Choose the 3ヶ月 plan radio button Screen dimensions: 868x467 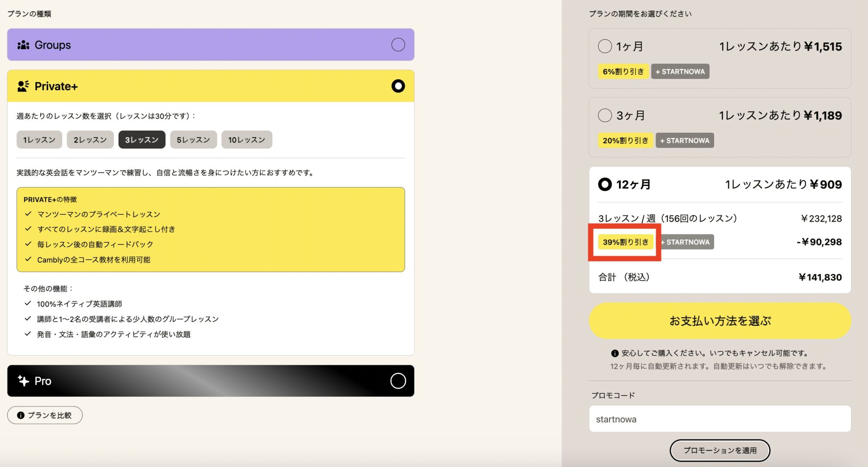(605, 115)
